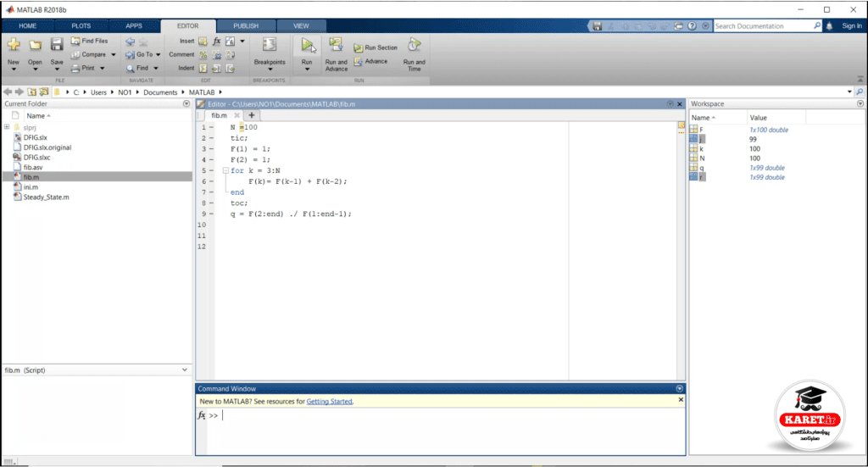The width and height of the screenshot is (868, 467).
Task: Click the quick access Save icon in title toolbar
Action: (598, 26)
